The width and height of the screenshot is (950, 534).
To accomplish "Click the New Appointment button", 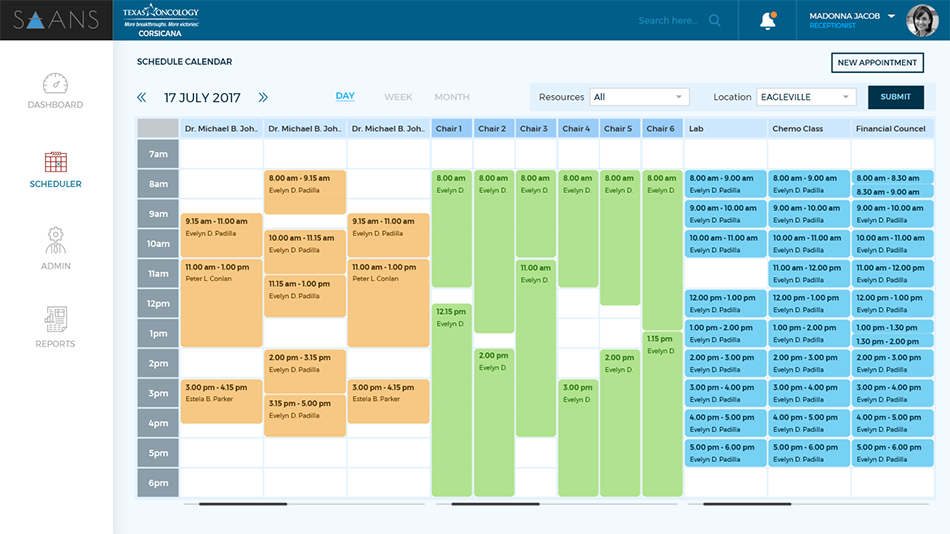I will point(877,63).
